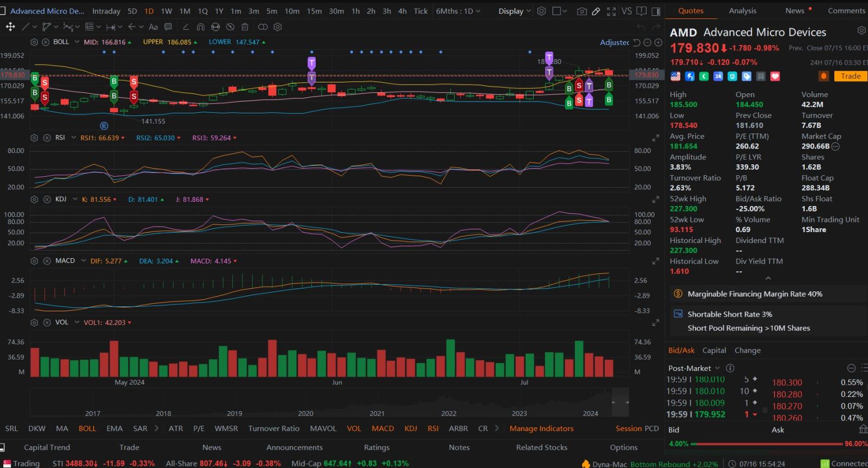Select the wave pattern drawing tool
This screenshot has width=868, height=468.
tap(68, 27)
